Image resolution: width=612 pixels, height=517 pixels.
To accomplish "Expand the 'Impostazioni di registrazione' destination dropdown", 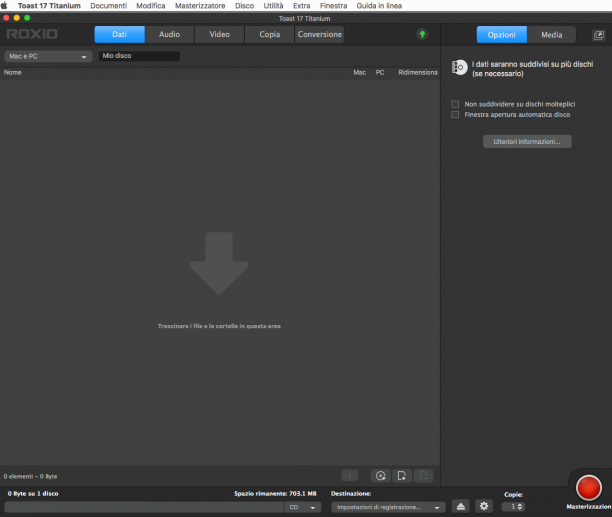I will pyautogui.click(x=388, y=507).
